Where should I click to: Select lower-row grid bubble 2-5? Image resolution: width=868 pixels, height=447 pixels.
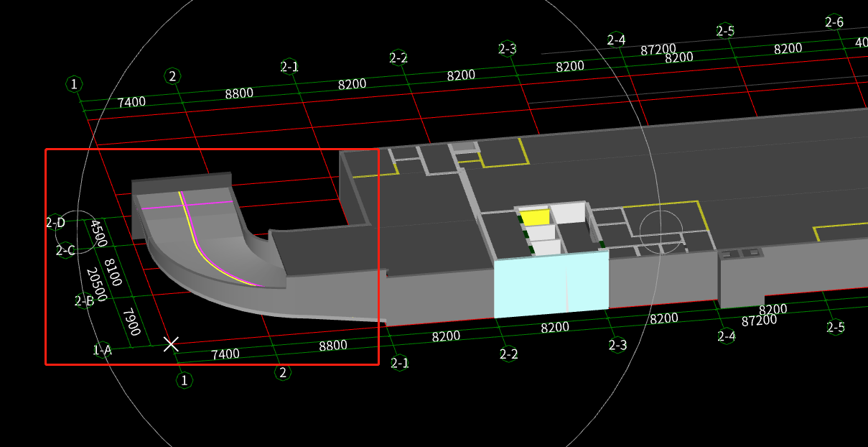[835, 328]
